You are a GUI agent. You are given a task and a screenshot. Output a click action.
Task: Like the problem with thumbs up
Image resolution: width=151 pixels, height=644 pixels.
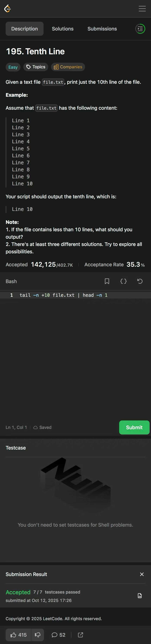click(x=19, y=635)
